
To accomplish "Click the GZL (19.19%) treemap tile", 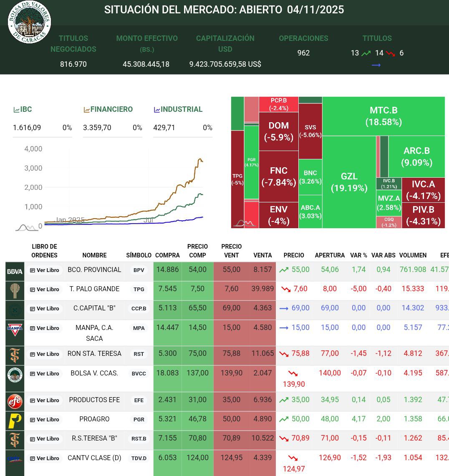I will click(349, 182).
